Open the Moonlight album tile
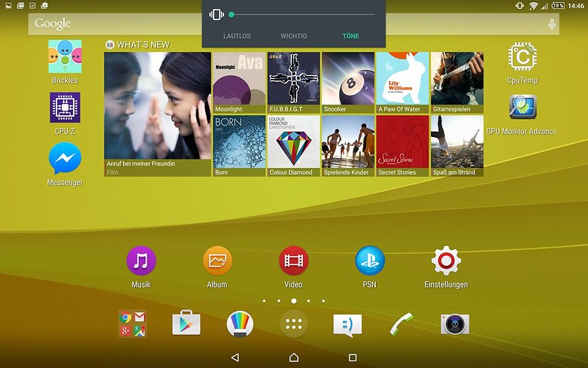The height and width of the screenshot is (368, 588). point(239,83)
